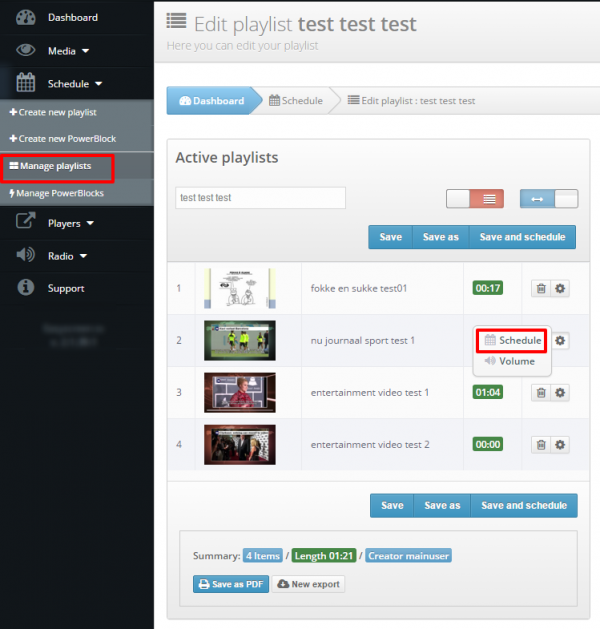
Task: Click trash icon for entertainment video test 2
Action: click(540, 445)
